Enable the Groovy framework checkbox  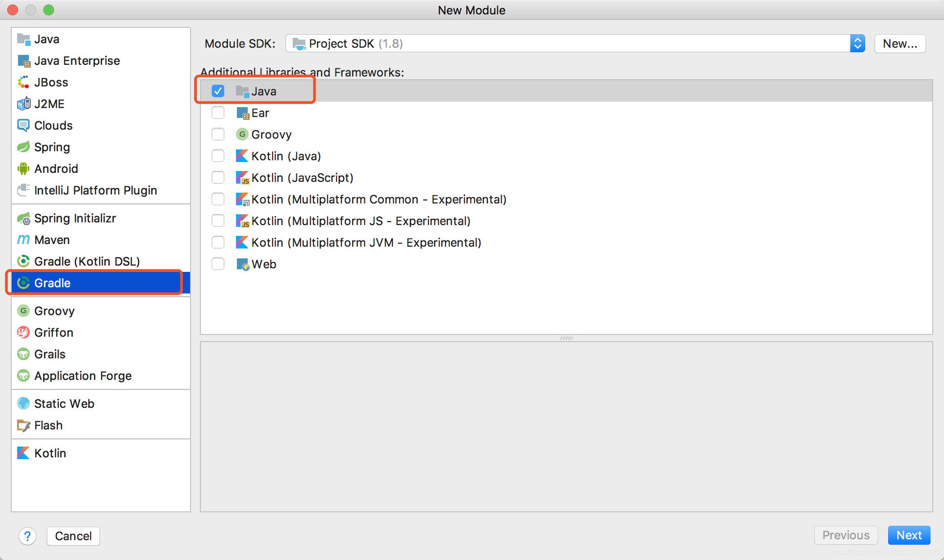point(218,134)
